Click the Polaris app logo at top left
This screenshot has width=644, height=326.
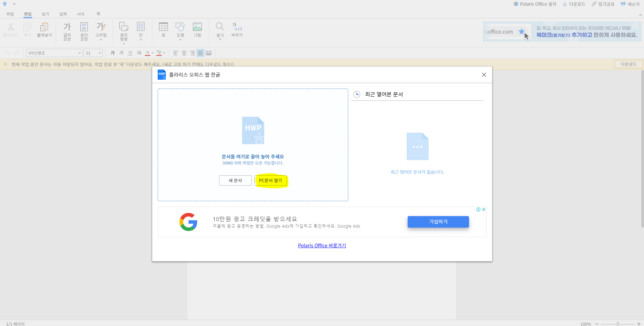pos(5,4)
